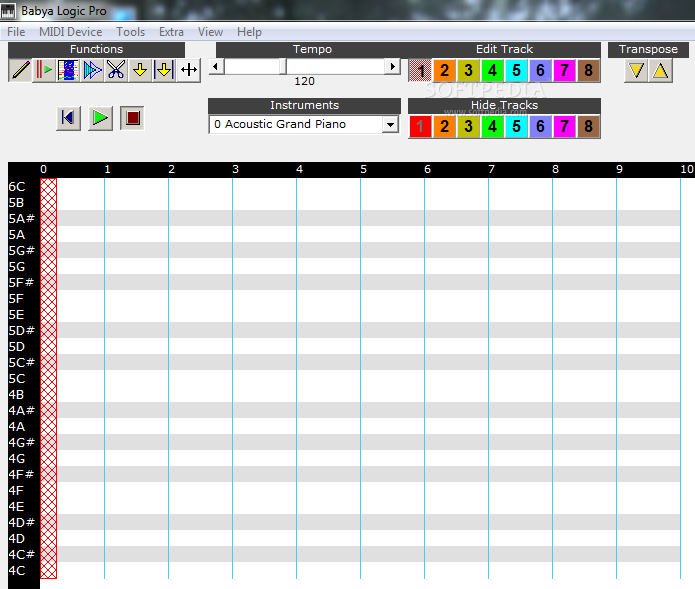Click the 4D# note row label
The image size is (695, 589).
(x=22, y=523)
